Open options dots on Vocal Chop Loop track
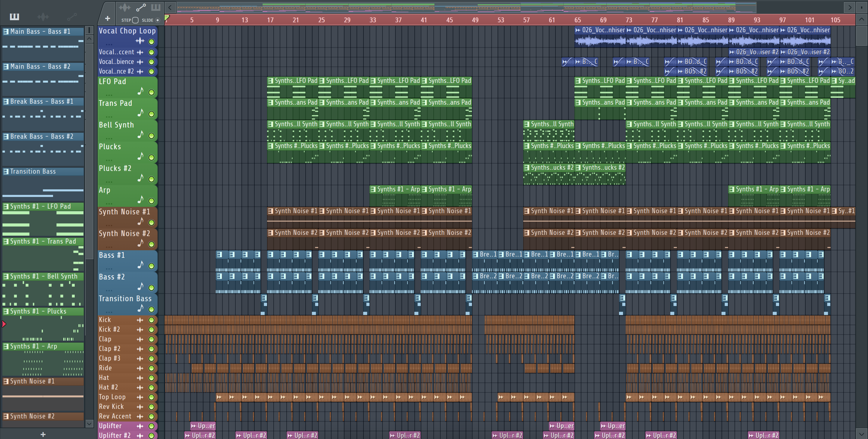Image resolution: width=868 pixels, height=439 pixels. coord(109,45)
